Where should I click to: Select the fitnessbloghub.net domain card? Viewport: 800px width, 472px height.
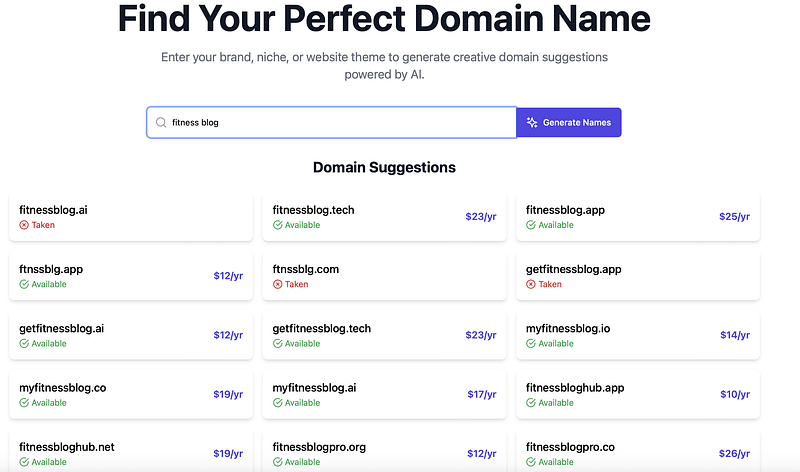pyautogui.click(x=130, y=452)
